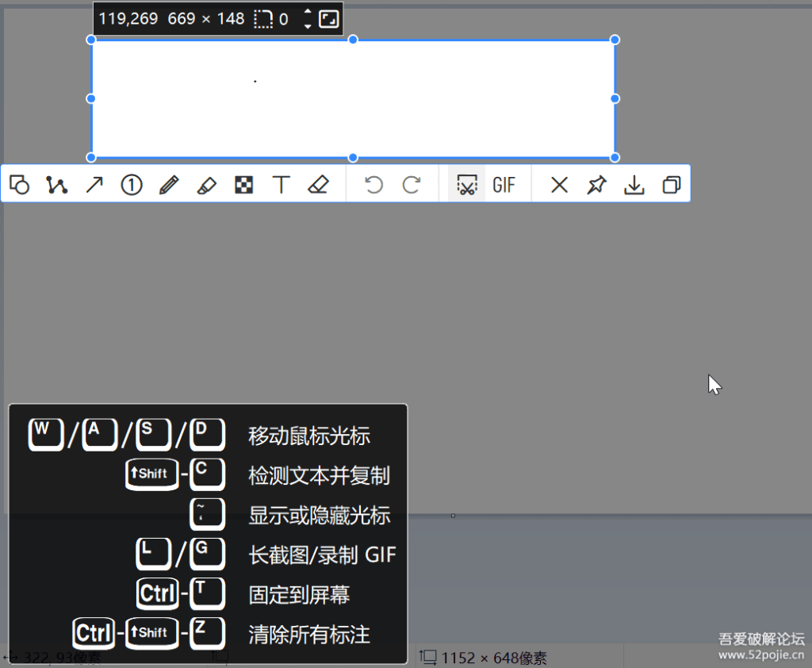Undo the last annotation
Viewport: 812px width, 668px height.
tap(373, 185)
